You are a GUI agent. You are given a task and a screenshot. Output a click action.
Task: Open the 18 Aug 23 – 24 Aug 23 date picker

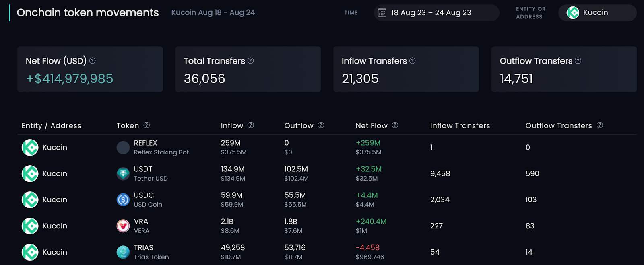pos(436,13)
